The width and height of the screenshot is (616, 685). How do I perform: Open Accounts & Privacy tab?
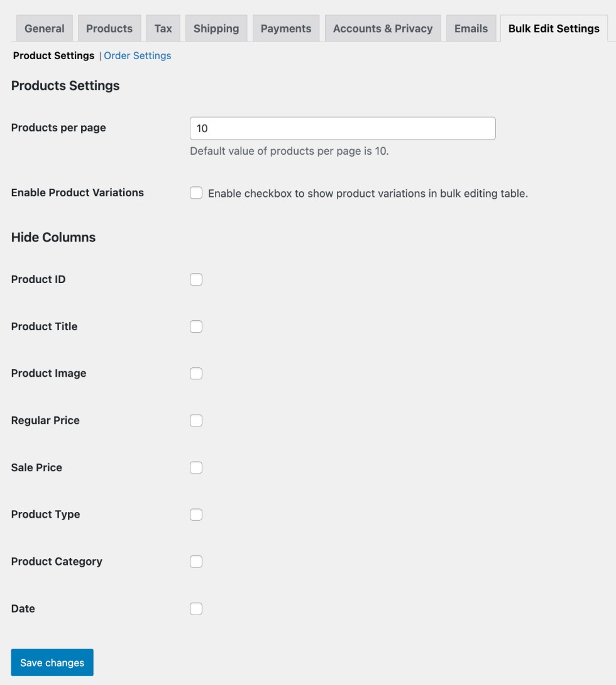[x=383, y=28]
